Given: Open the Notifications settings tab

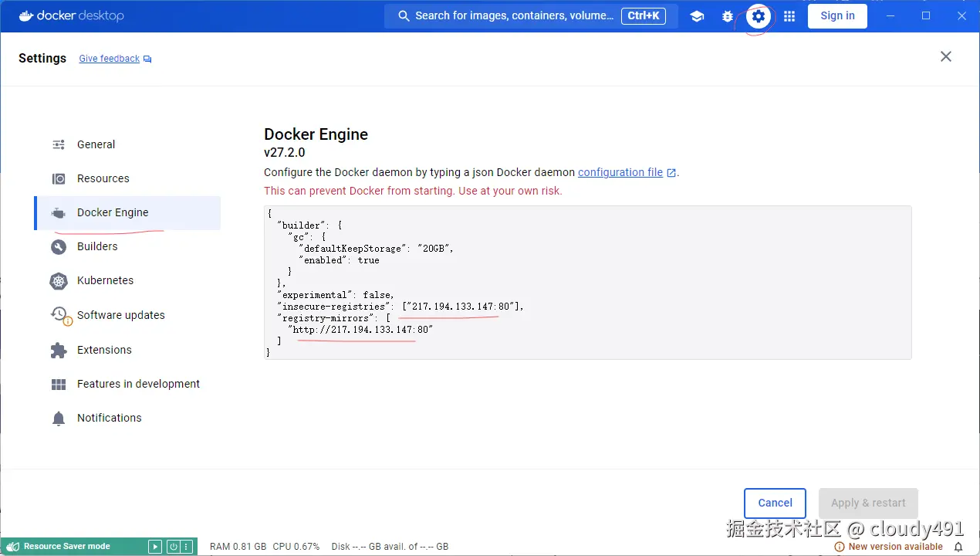Looking at the screenshot, I should [x=127, y=418].
